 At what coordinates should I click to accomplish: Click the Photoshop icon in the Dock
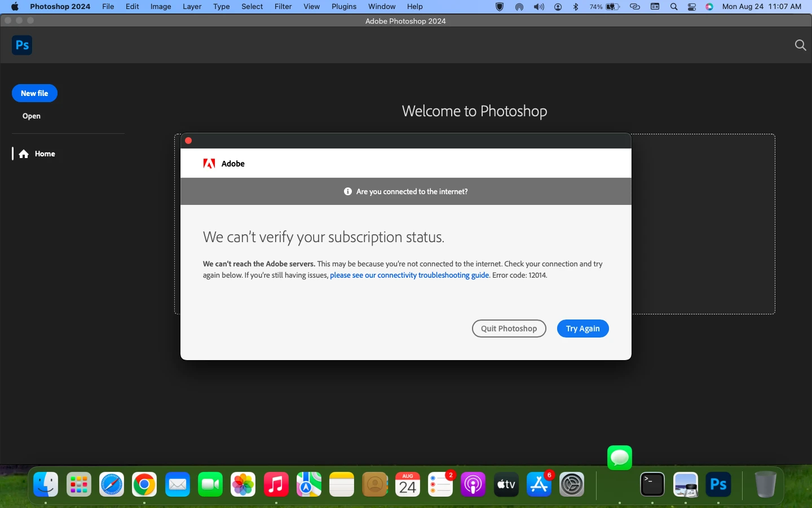click(718, 484)
